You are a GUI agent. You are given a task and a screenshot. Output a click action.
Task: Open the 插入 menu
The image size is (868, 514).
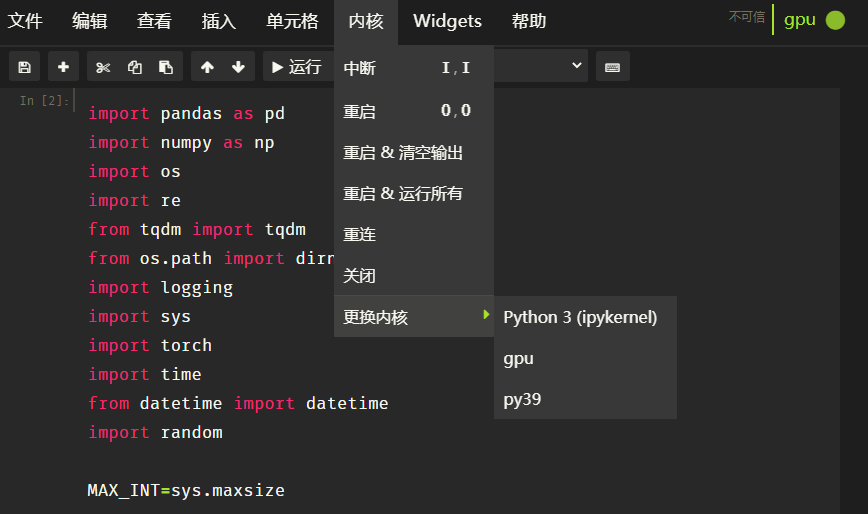tap(219, 21)
